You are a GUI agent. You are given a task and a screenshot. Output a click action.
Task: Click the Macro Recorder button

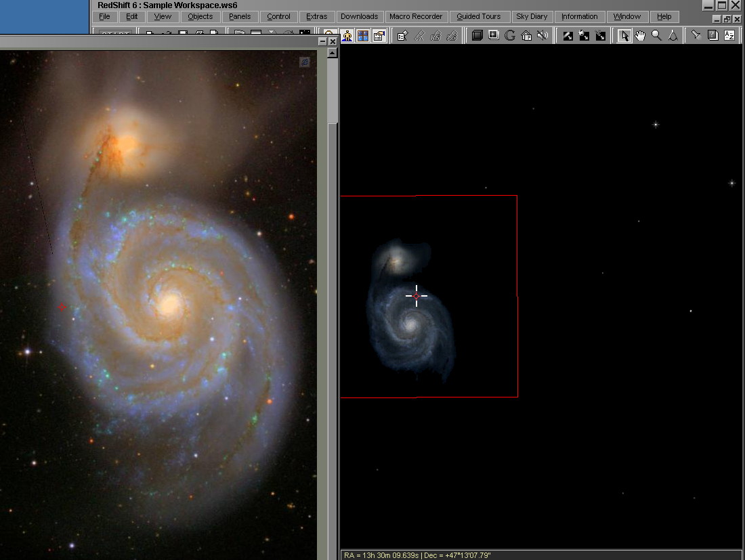415,16
